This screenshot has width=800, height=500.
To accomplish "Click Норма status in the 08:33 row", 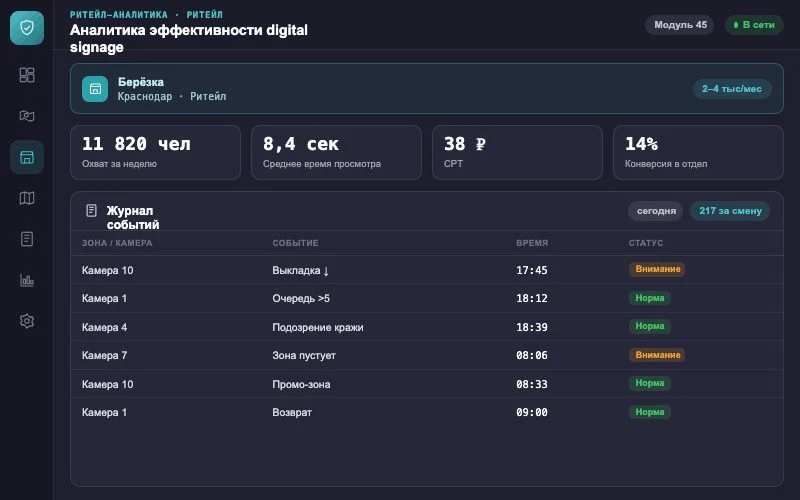I will pos(649,383).
